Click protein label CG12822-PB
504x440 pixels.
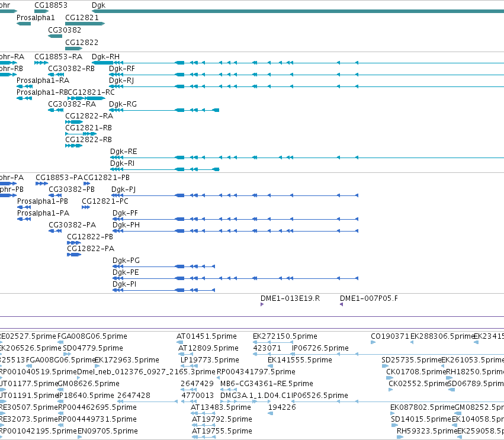tap(90, 237)
